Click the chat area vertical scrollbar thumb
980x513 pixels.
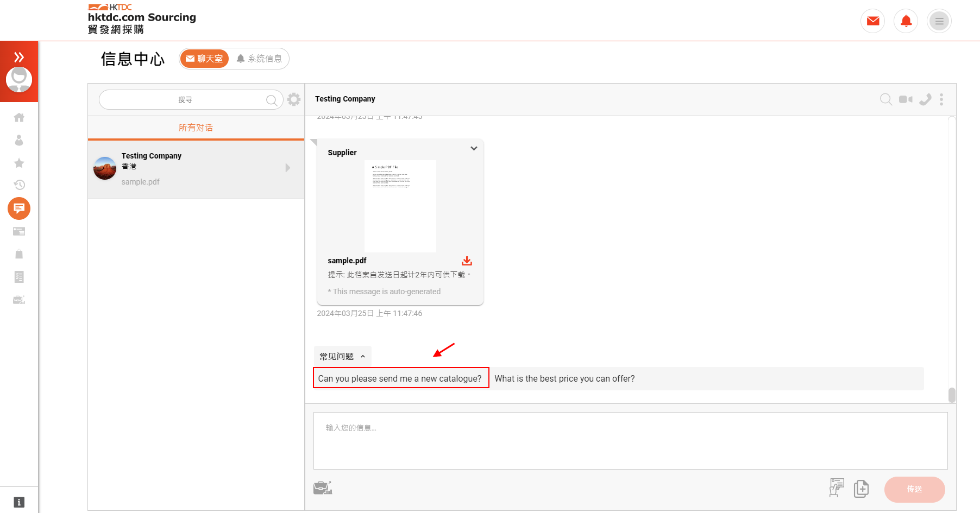[x=952, y=395]
